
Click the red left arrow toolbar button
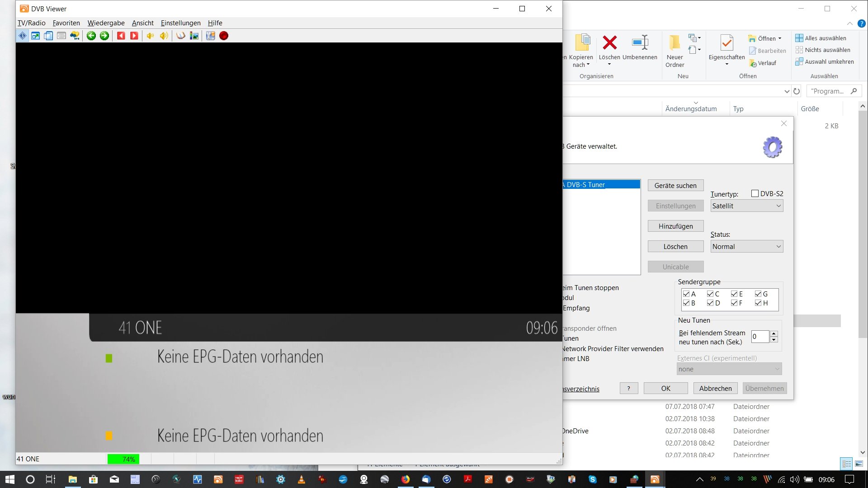coord(121,36)
